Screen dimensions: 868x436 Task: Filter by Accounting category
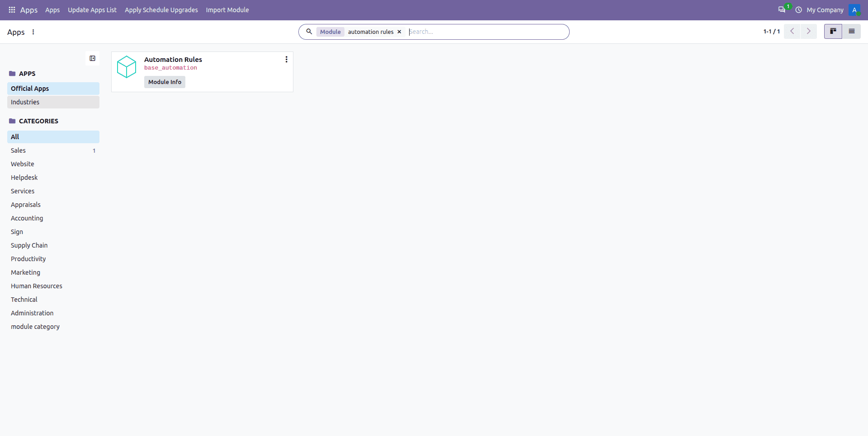[x=53, y=218]
